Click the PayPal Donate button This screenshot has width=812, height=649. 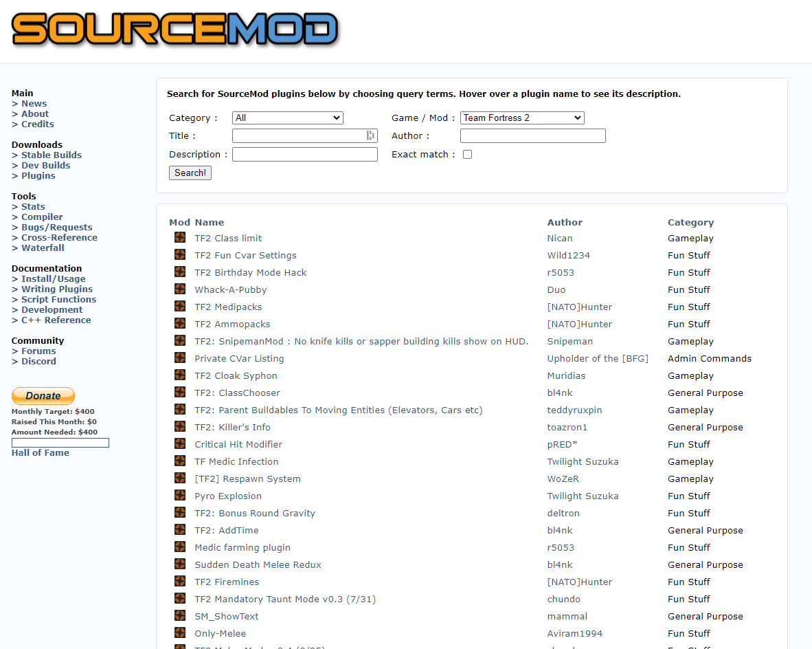43,395
